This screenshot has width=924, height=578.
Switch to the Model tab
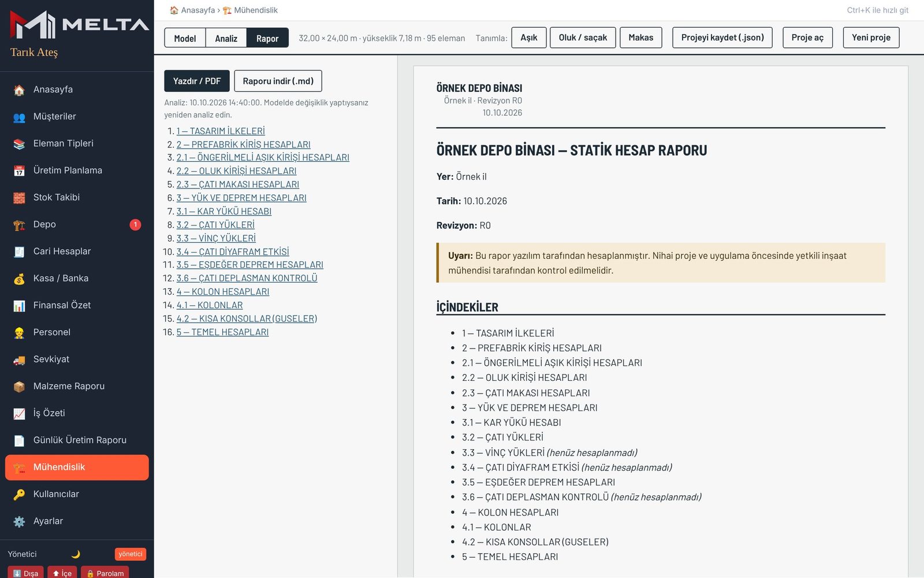point(185,38)
